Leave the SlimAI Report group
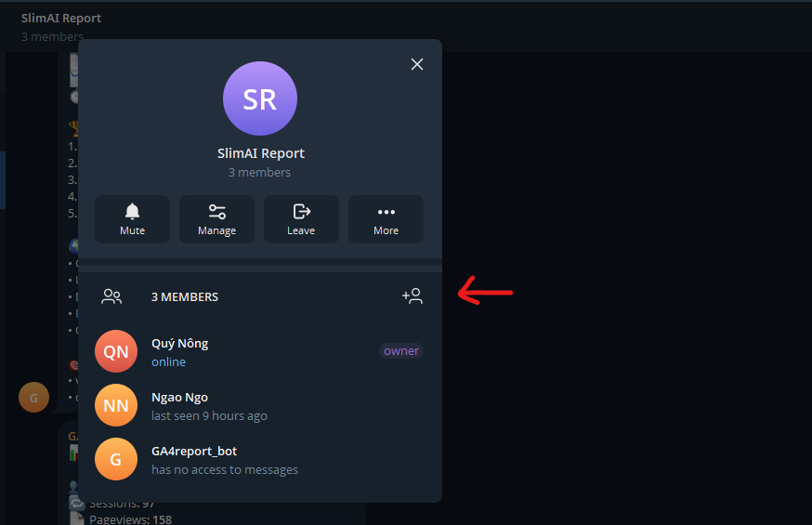 tap(301, 219)
